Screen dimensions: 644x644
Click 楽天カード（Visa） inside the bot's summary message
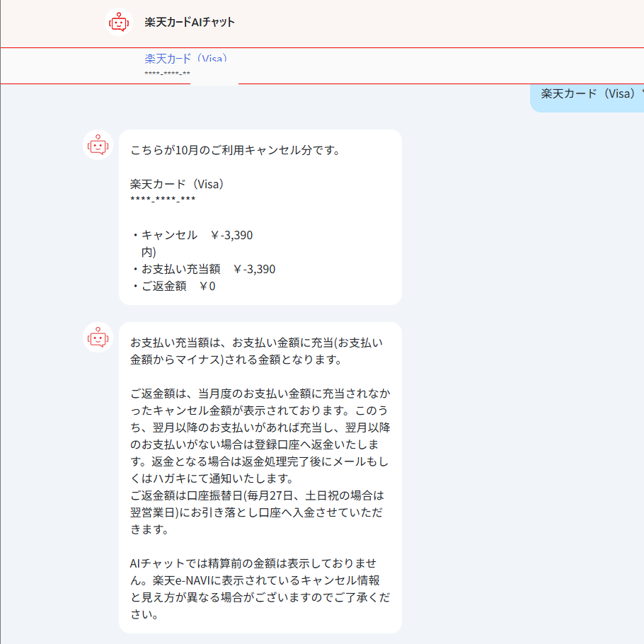(177, 184)
